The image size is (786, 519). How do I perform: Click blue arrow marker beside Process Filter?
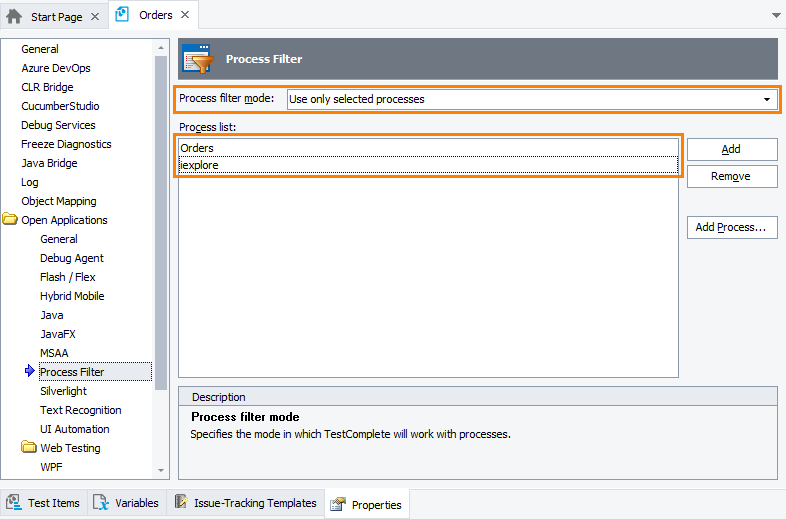click(30, 371)
